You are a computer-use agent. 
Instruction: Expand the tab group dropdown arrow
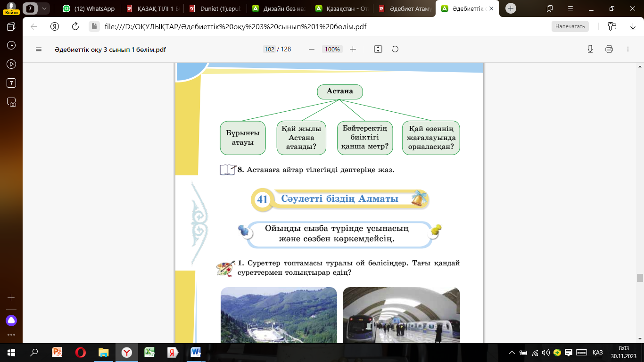pos(44,8)
